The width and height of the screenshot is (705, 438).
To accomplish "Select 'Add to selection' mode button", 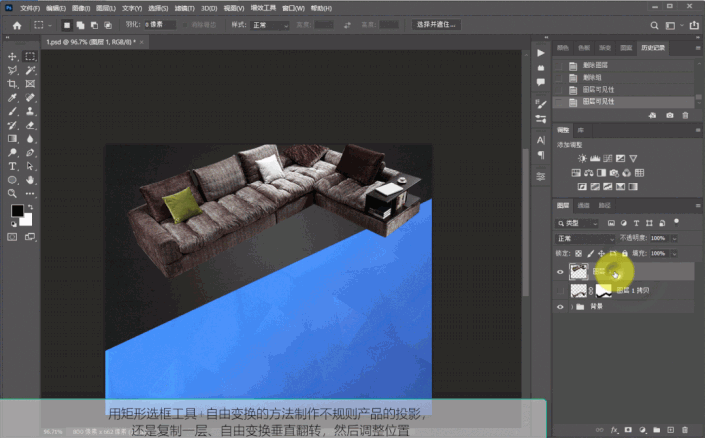I will pyautogui.click(x=80, y=25).
